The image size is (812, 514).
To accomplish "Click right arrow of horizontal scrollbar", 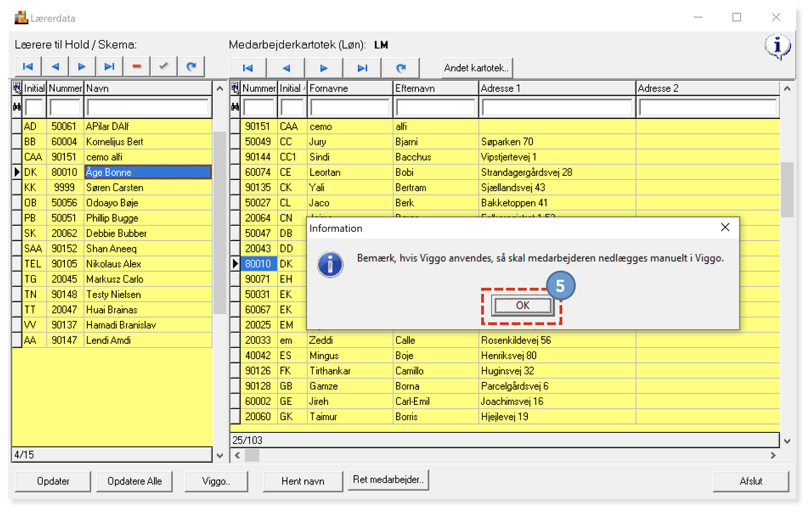I will pyautogui.click(x=773, y=455).
